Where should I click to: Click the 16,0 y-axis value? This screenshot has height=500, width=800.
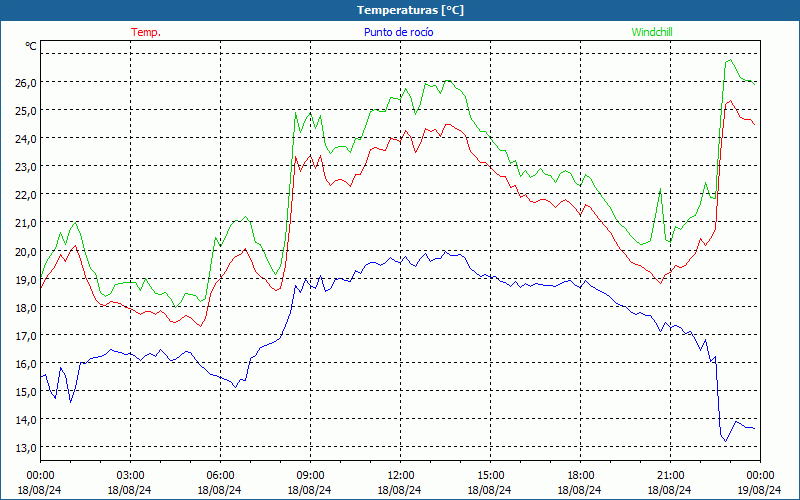click(26, 363)
